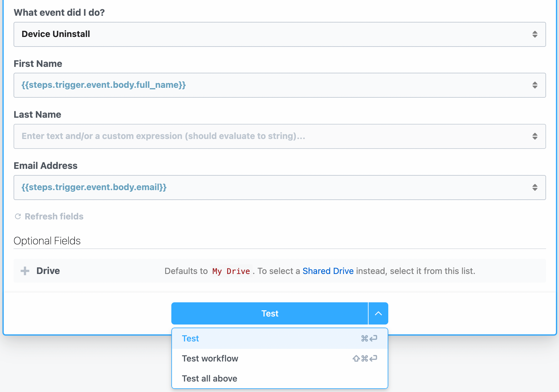559x392 pixels.
Task: Click the Email Address field's up-down arrows
Action: pos(535,187)
